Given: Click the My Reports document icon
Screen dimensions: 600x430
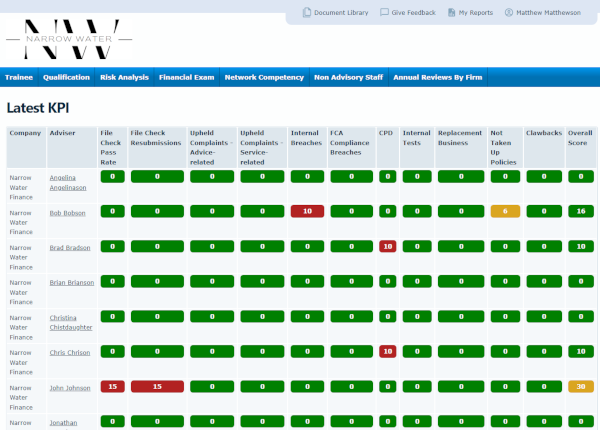Looking at the screenshot, I should [452, 13].
